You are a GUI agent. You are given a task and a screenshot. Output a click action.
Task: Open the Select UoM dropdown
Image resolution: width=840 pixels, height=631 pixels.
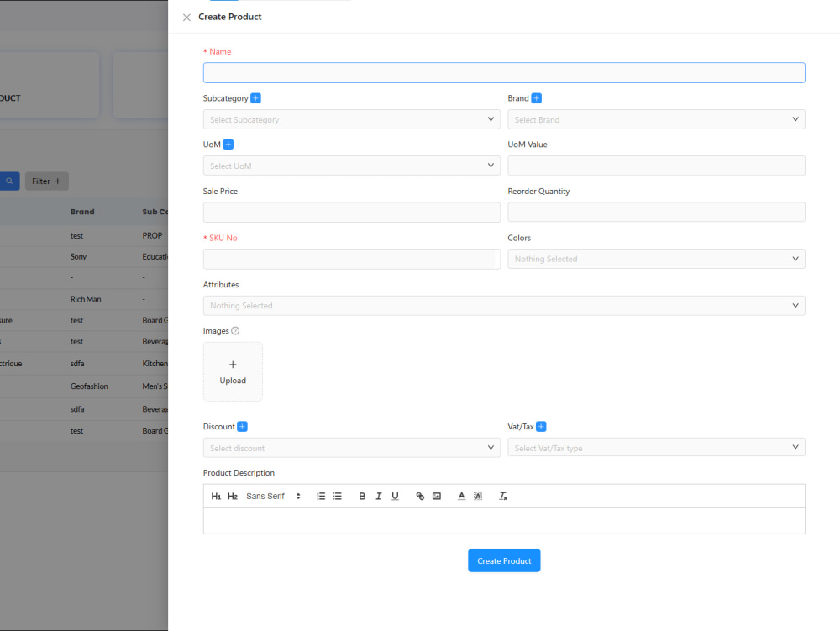tap(351, 166)
